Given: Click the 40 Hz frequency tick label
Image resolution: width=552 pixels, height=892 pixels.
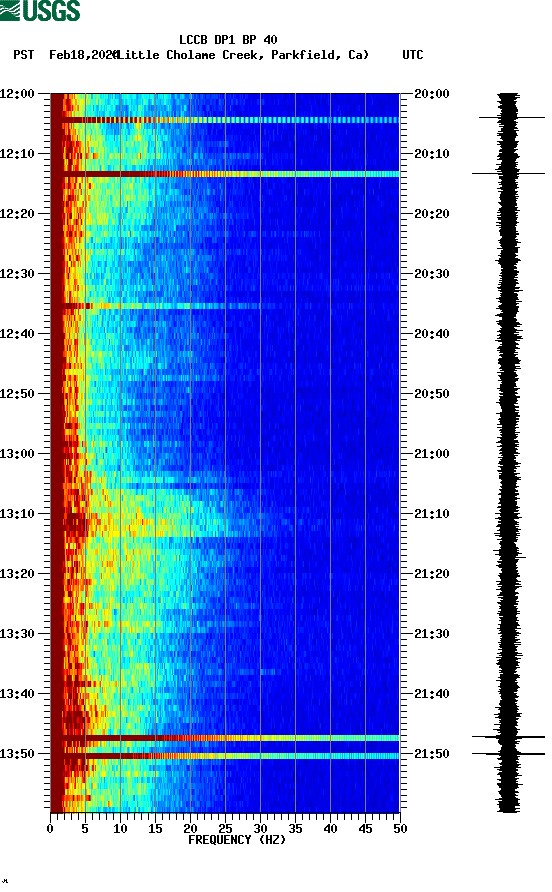Looking at the screenshot, I should click(x=330, y=829).
